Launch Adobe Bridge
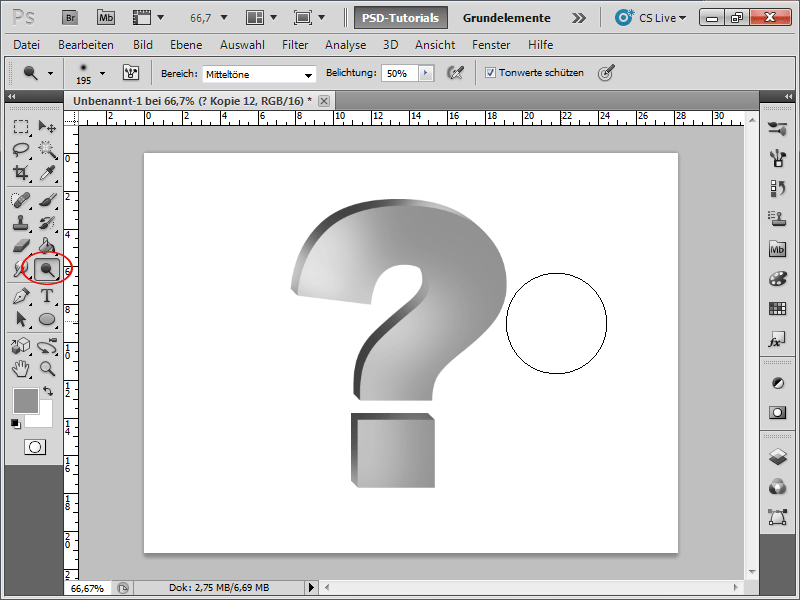 [70, 18]
